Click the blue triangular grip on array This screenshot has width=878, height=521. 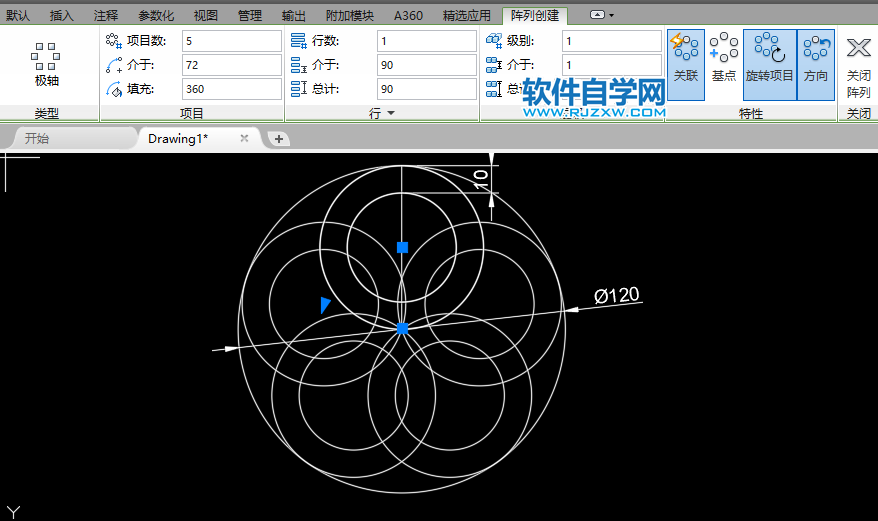(325, 305)
